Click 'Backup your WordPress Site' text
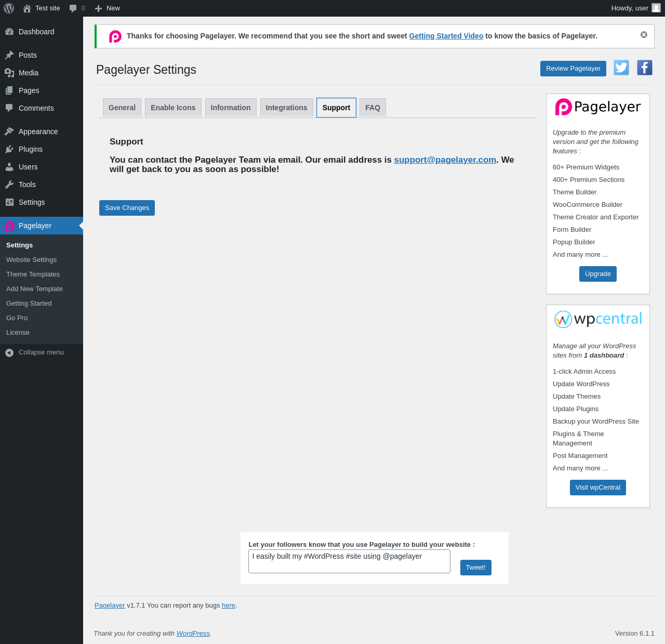Screen dimensions: 665x644 pos(596,422)
